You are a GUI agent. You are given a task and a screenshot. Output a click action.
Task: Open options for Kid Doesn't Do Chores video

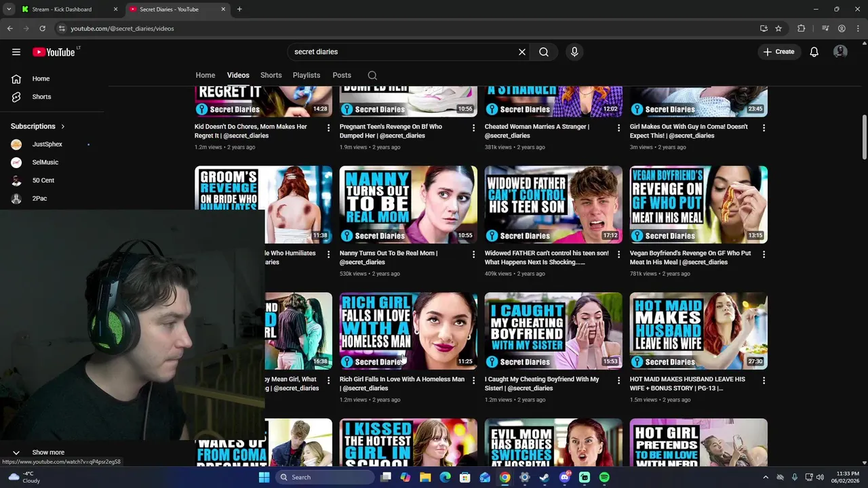pyautogui.click(x=328, y=127)
